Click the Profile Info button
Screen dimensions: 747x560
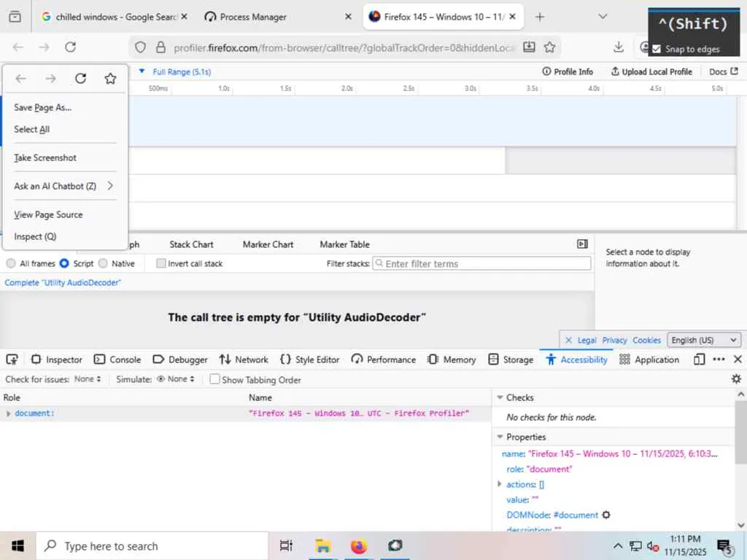(568, 71)
